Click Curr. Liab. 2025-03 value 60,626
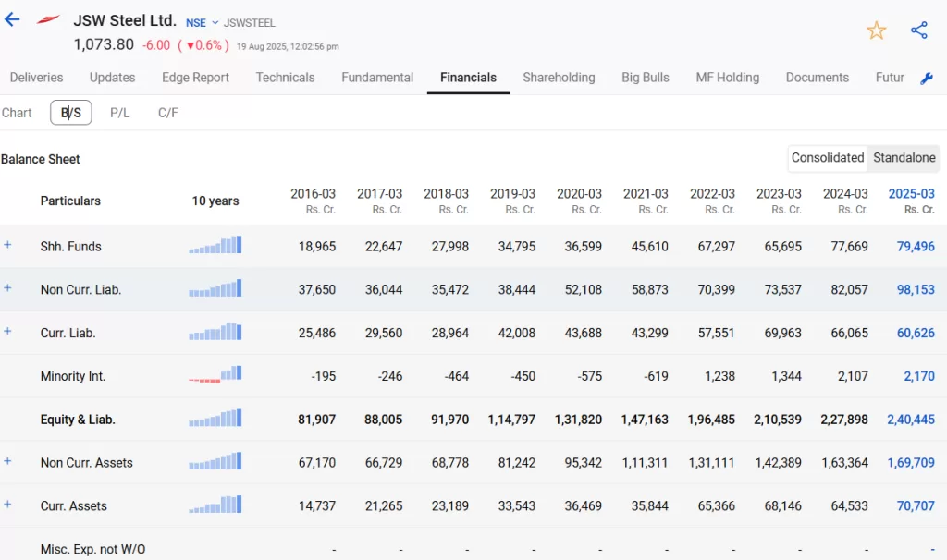The height and width of the screenshot is (560, 947). [x=916, y=333]
